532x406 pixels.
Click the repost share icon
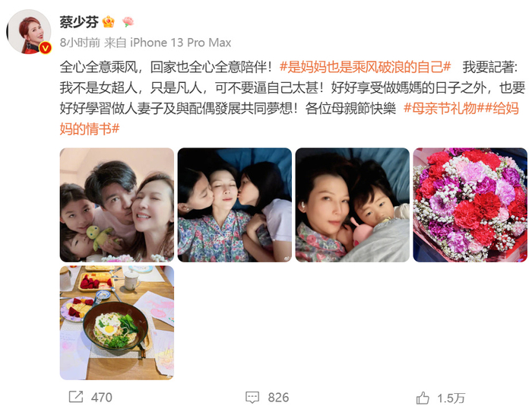tap(76, 397)
